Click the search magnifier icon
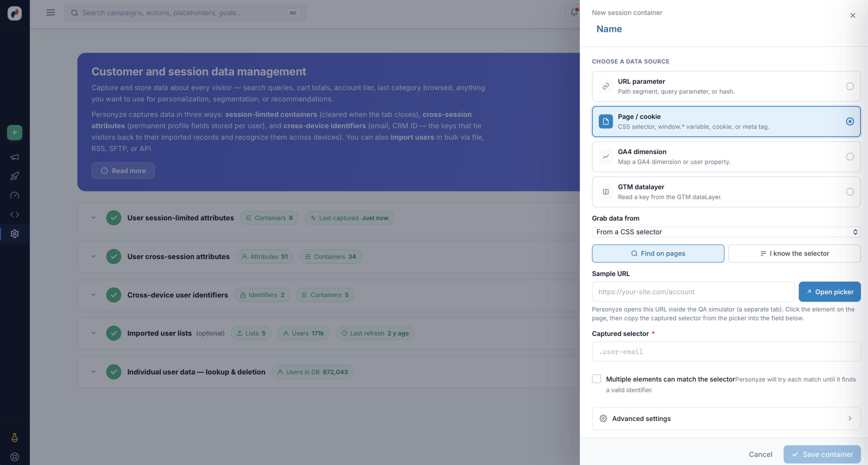The image size is (868, 465). tap(75, 13)
